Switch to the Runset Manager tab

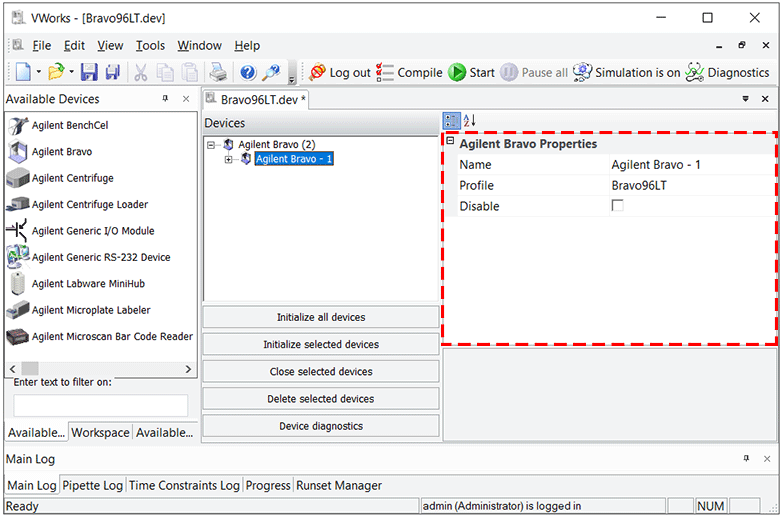[339, 485]
